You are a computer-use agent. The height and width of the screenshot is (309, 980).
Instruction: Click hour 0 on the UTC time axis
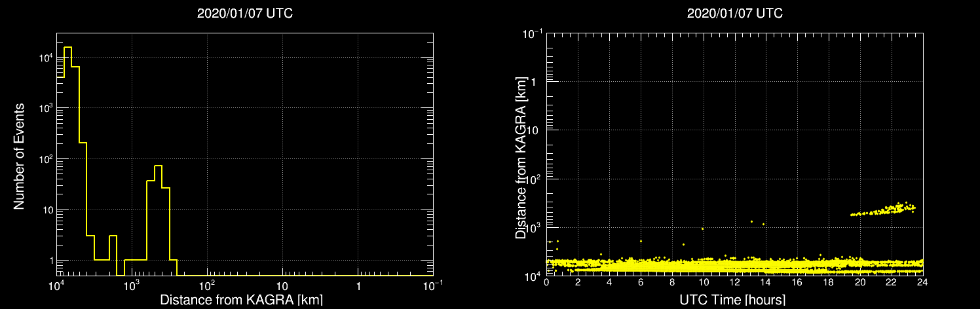[x=547, y=282]
